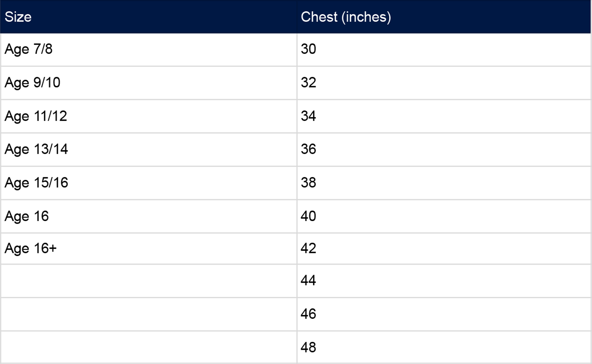
Task: Select the Age 16+ size cell
Action: (x=149, y=249)
